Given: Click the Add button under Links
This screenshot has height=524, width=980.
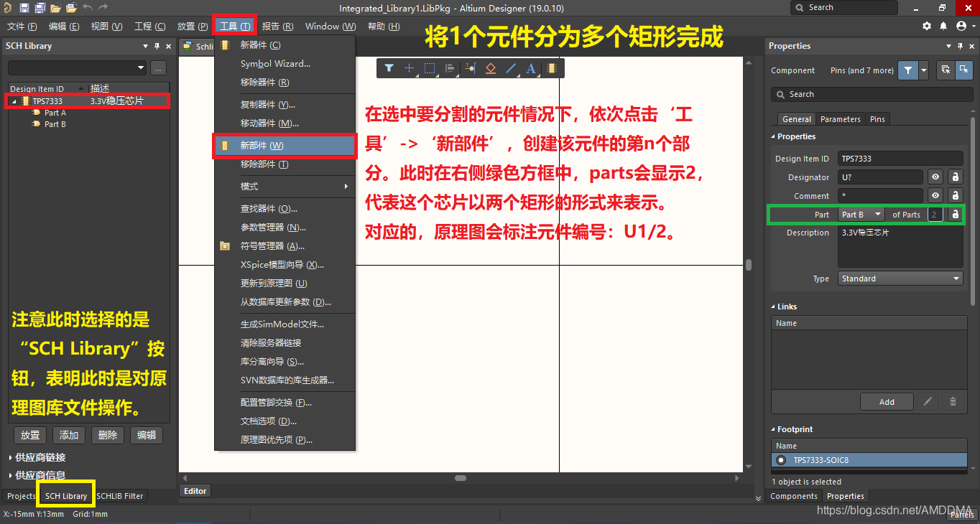Looking at the screenshot, I should (887, 402).
